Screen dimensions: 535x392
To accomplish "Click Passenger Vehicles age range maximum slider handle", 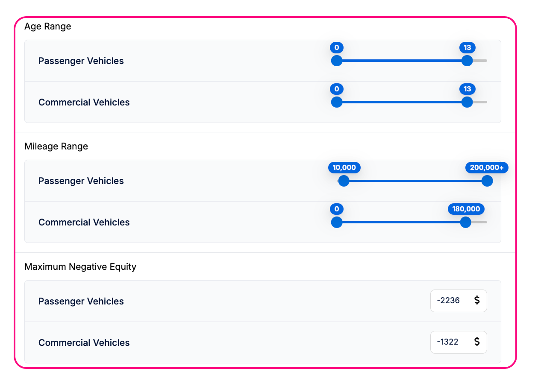I will pos(467,61).
